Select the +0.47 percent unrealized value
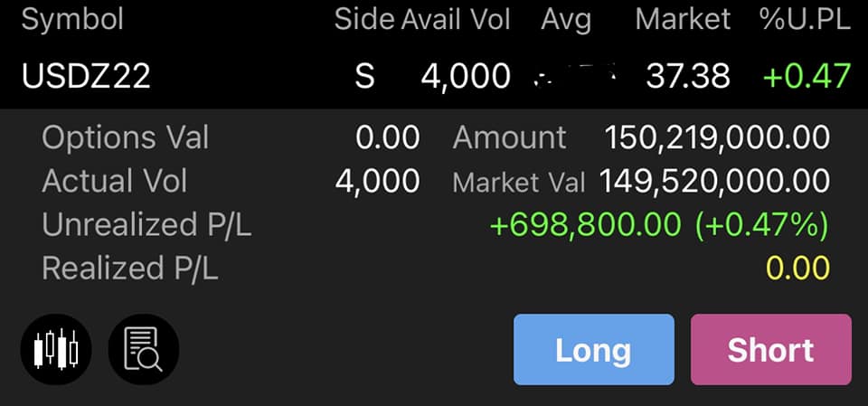The height and width of the screenshot is (406, 868). 807,76
